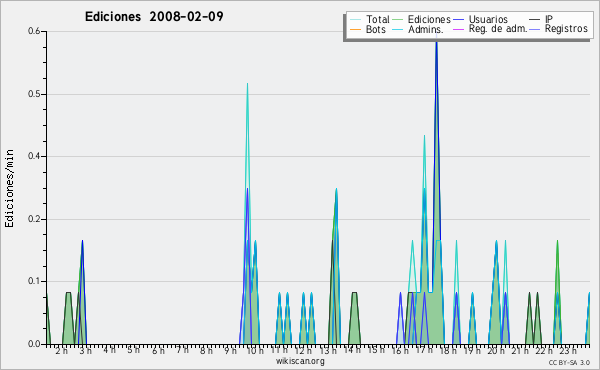The width and height of the screenshot is (600, 370).
Task: Click the y-axis value 0.1
Action: [34, 281]
